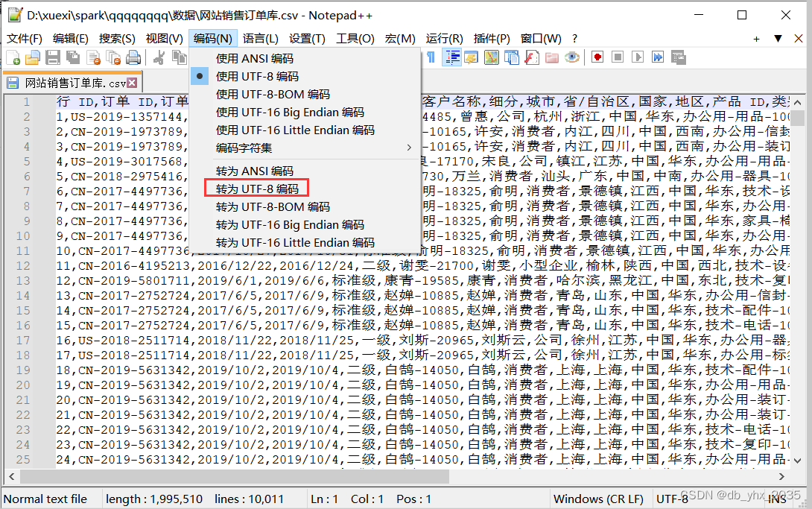Open the ▼ tab list dropdown
The image size is (812, 509).
pyautogui.click(x=778, y=39)
